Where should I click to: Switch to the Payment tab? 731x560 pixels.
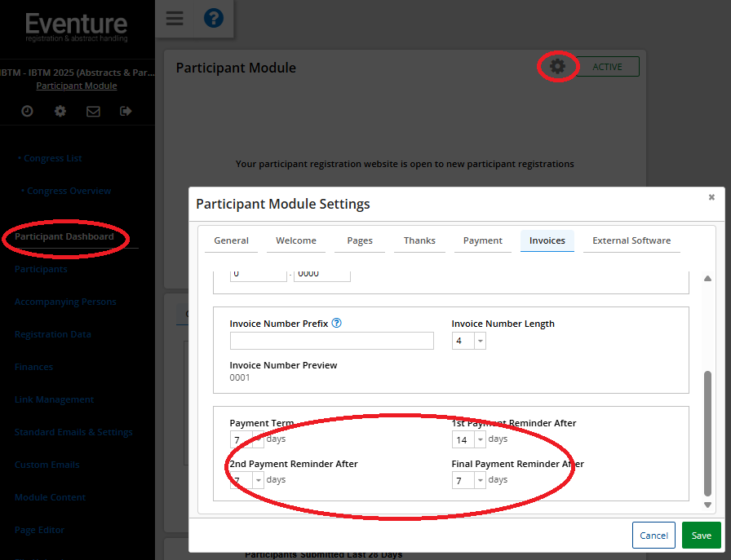(x=482, y=240)
